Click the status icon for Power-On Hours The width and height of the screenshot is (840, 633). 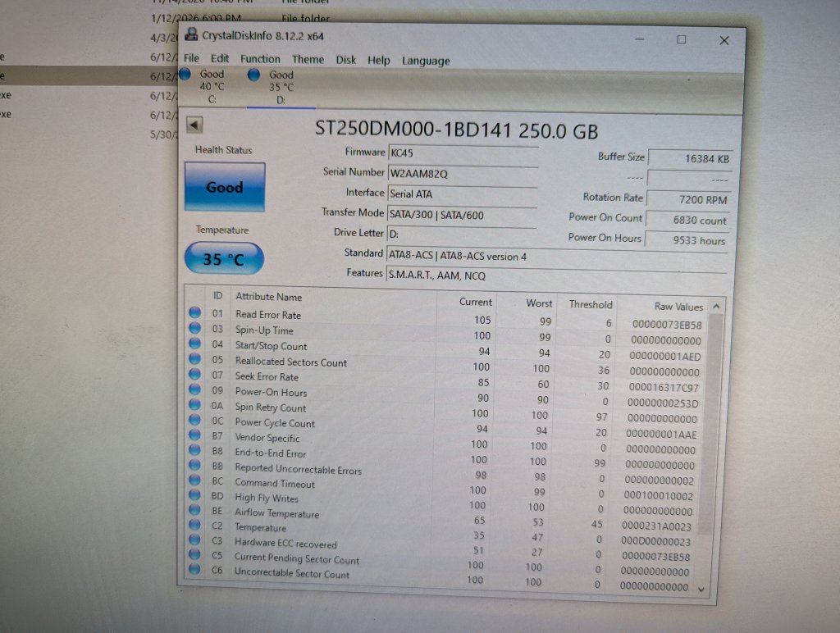point(195,389)
